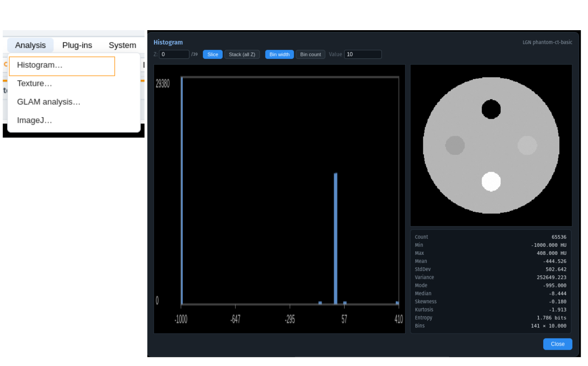The image size is (588, 366).
Task: Choose GLAM analysis… menu entry
Action: coord(74,102)
